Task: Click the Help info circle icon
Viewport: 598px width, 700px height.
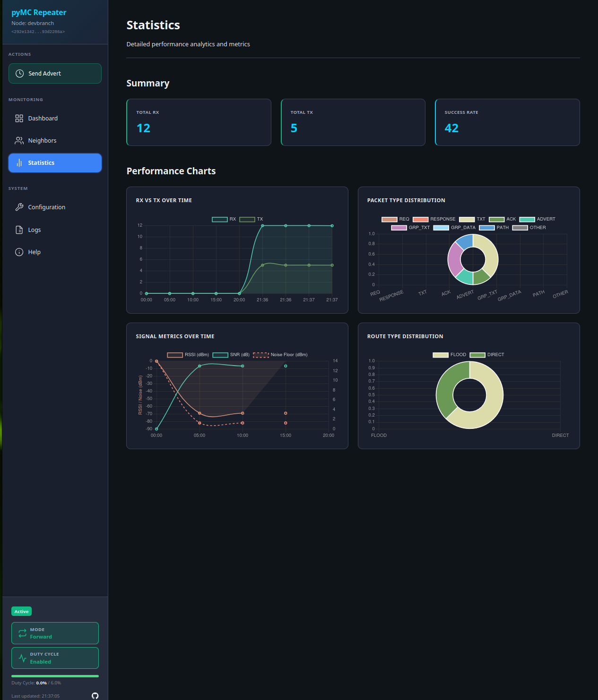Action: pyautogui.click(x=19, y=252)
